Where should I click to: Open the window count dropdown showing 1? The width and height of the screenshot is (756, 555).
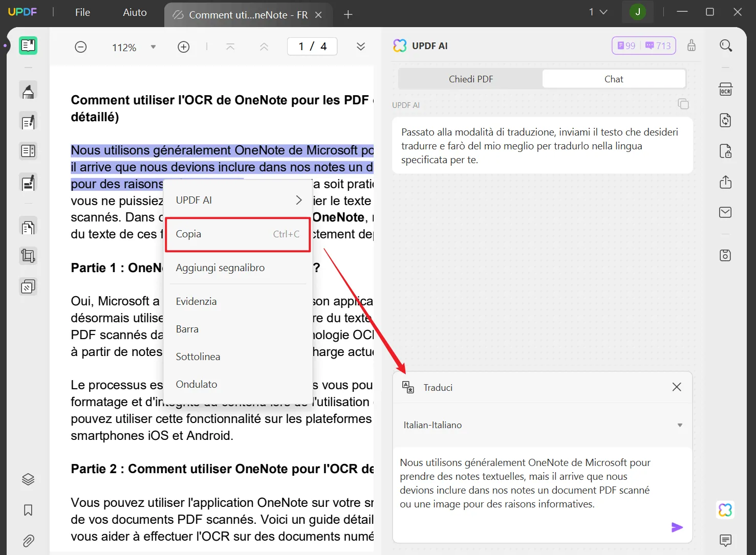(598, 12)
